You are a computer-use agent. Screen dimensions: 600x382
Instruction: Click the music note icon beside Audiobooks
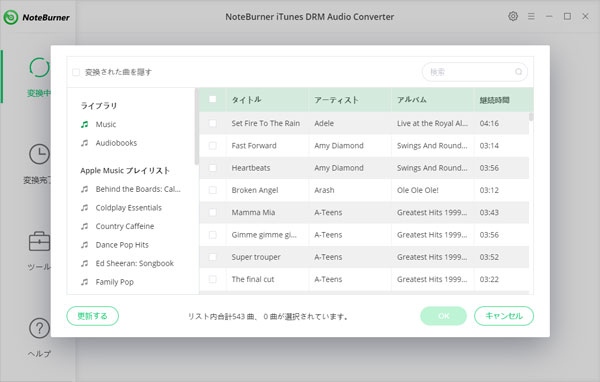click(x=85, y=143)
